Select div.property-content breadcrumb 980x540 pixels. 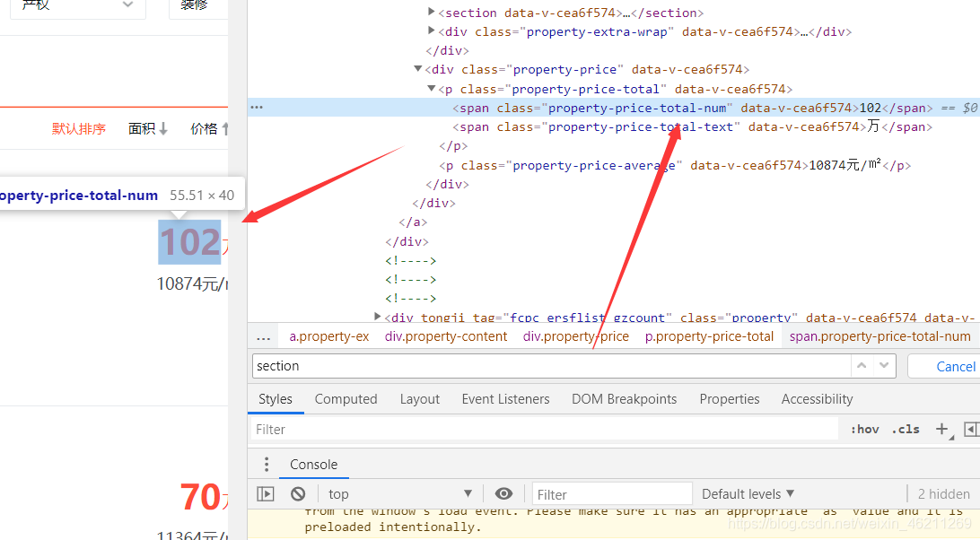coord(446,337)
